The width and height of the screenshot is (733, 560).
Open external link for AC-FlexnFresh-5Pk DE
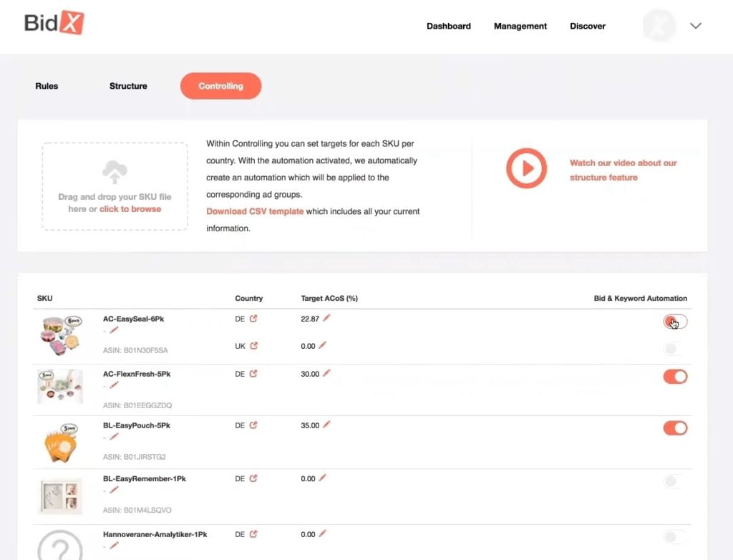[253, 374]
